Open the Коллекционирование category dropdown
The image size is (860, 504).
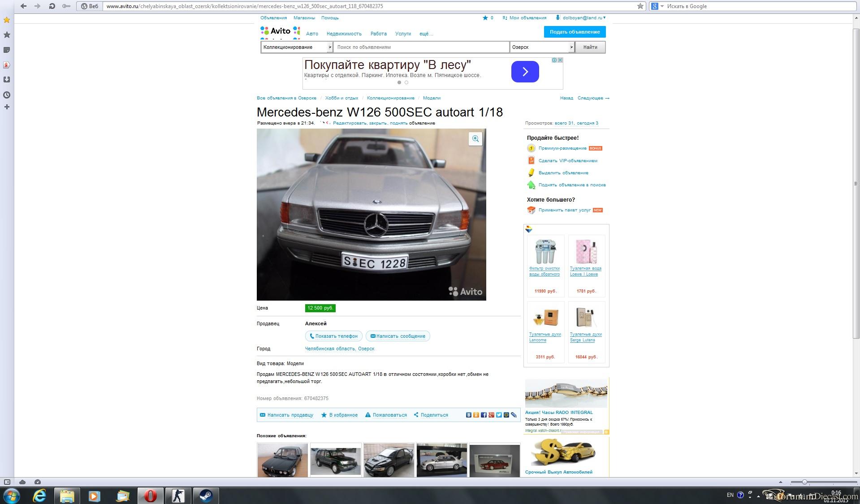(297, 47)
